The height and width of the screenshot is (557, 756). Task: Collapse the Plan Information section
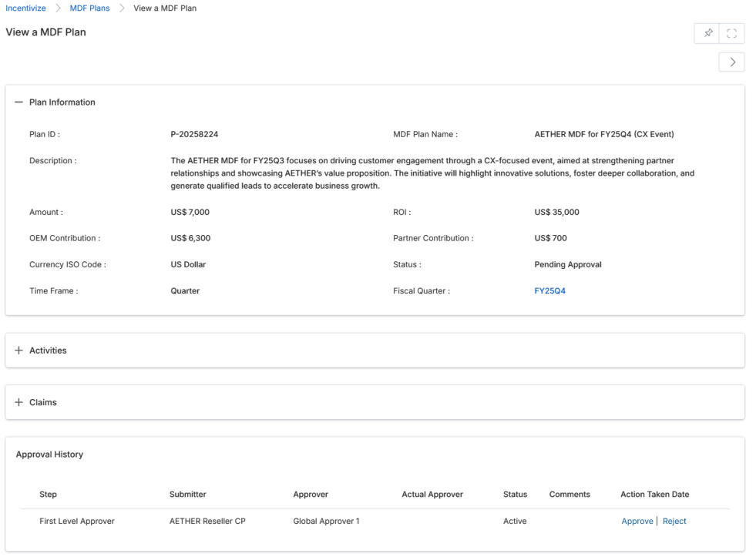point(18,102)
